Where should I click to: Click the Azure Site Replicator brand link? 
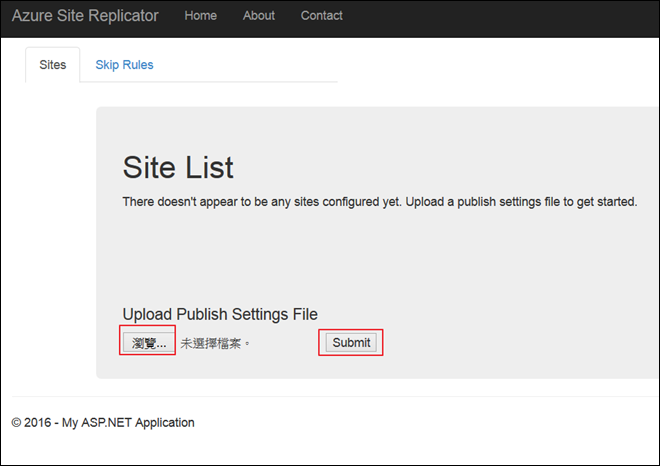tap(85, 16)
